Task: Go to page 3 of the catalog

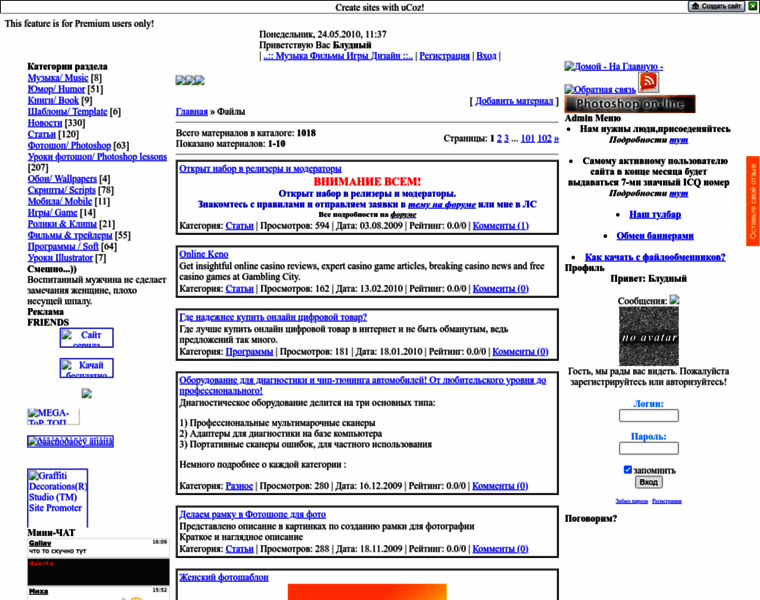Action: [x=507, y=139]
